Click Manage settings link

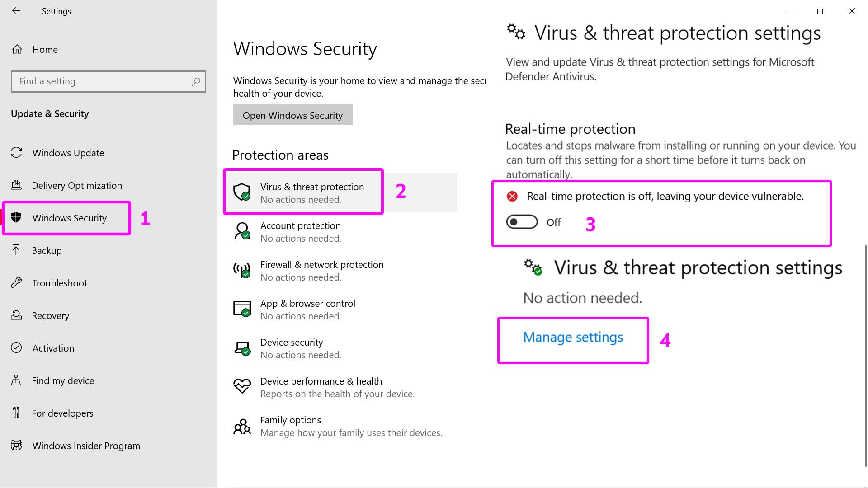click(572, 337)
